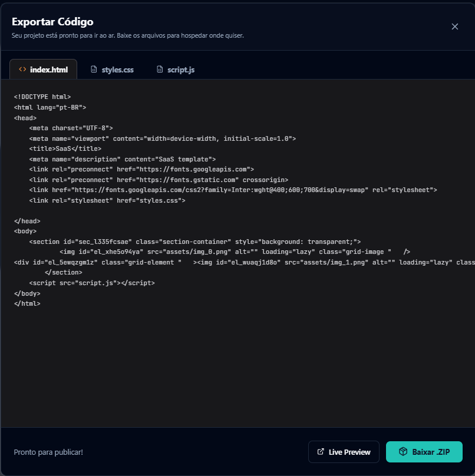Image resolution: width=475 pixels, height=476 pixels.
Task: Open the script.js tab
Action: click(176, 70)
